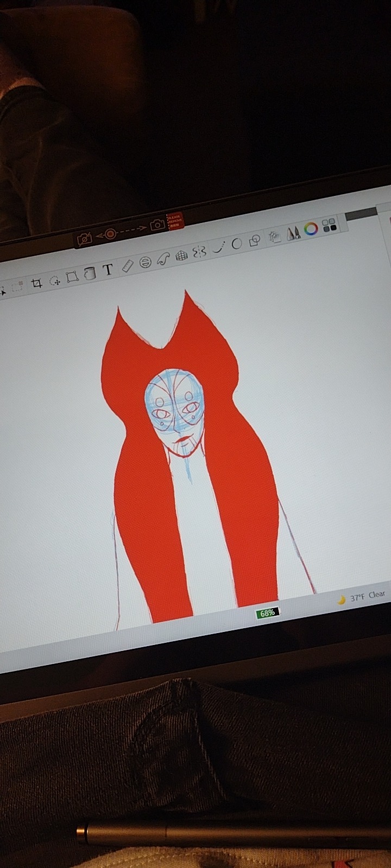Open the shapes draw style tool
391x868 pixels.
coord(255,240)
